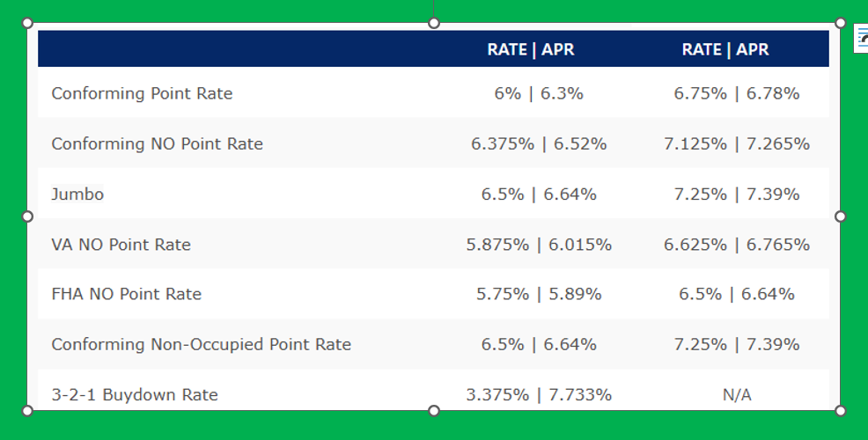
Task: Click the bottom-left corner resize handle
Action: pyautogui.click(x=27, y=410)
